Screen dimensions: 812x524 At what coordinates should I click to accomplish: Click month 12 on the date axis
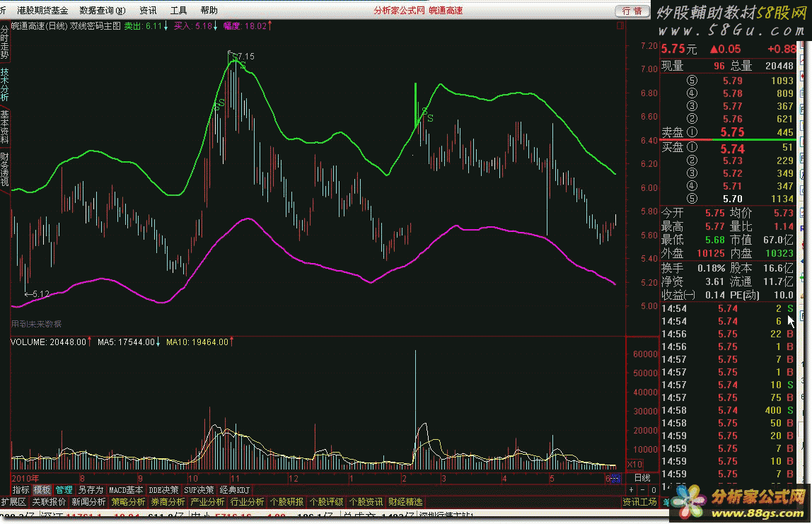click(x=293, y=479)
